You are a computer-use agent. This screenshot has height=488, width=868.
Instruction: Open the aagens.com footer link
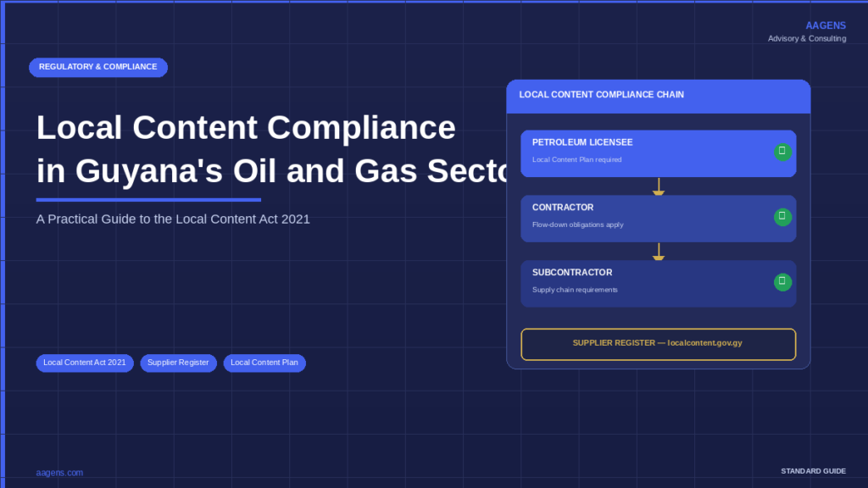point(60,473)
